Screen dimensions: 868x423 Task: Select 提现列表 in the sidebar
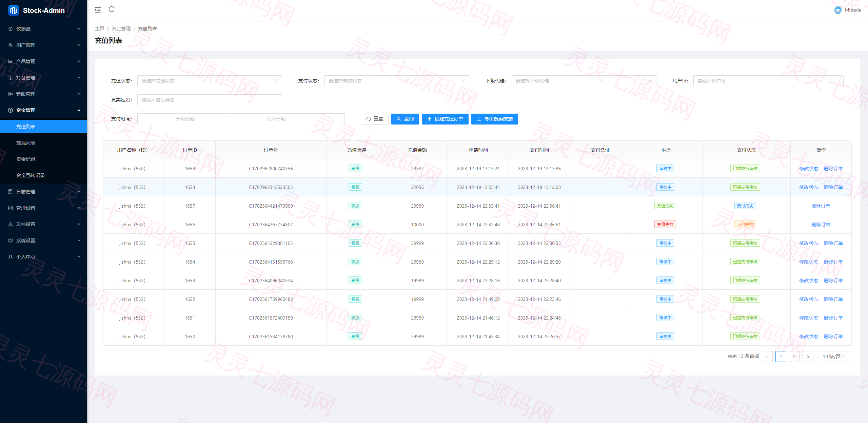coord(43,143)
